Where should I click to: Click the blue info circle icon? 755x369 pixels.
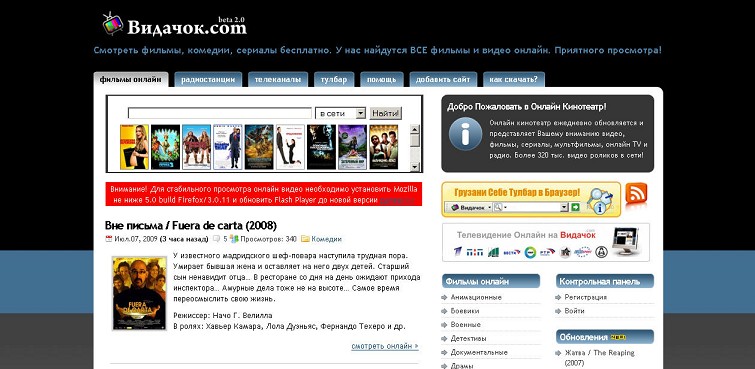465,134
